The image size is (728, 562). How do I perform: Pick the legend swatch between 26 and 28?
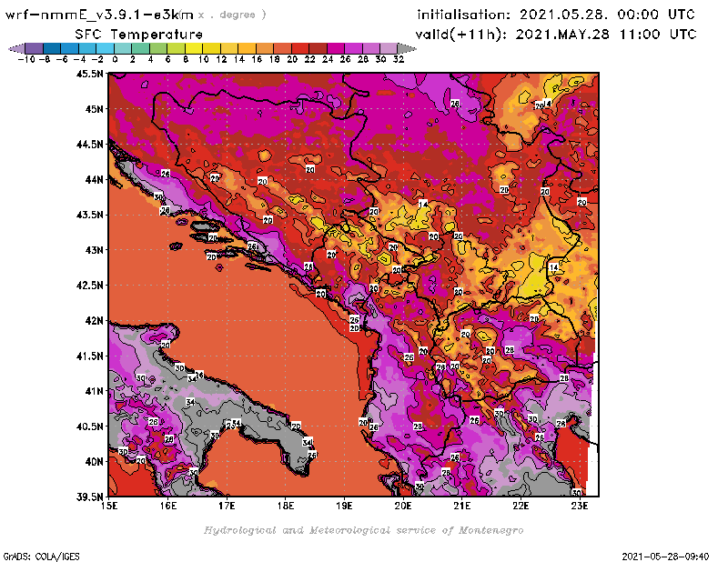[353, 48]
